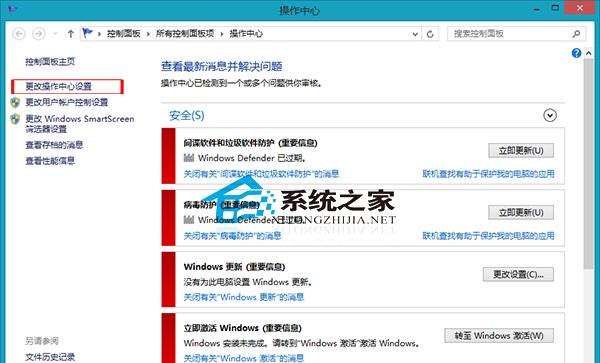600x363 pixels.
Task: Click 转至 Windows 激活(W) button
Action: pos(499,336)
